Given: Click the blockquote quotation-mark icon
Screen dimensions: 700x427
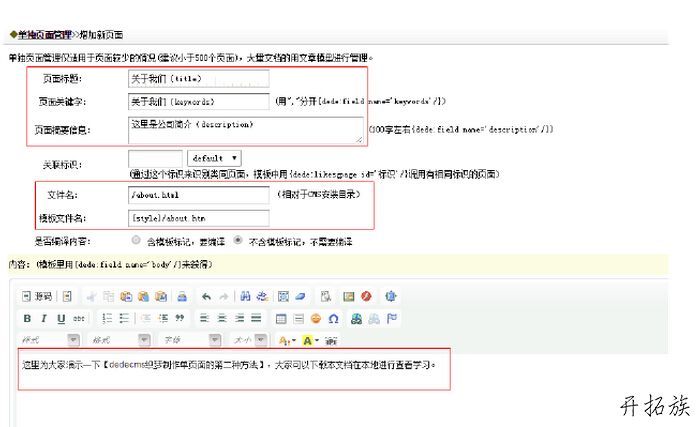Looking at the screenshot, I should tap(180, 318).
